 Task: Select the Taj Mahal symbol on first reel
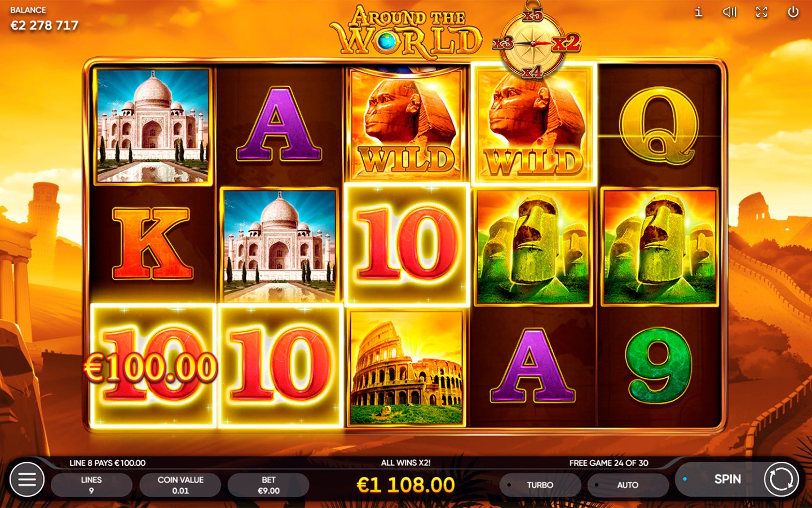tap(152, 126)
